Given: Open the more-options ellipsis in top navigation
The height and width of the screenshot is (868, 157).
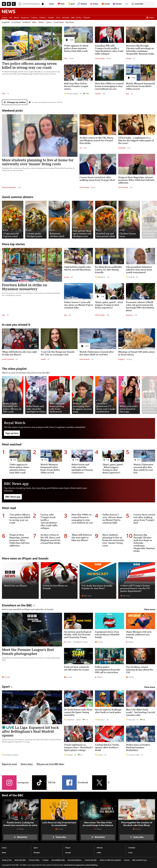Looking at the screenshot, I should click(x=127, y=4).
